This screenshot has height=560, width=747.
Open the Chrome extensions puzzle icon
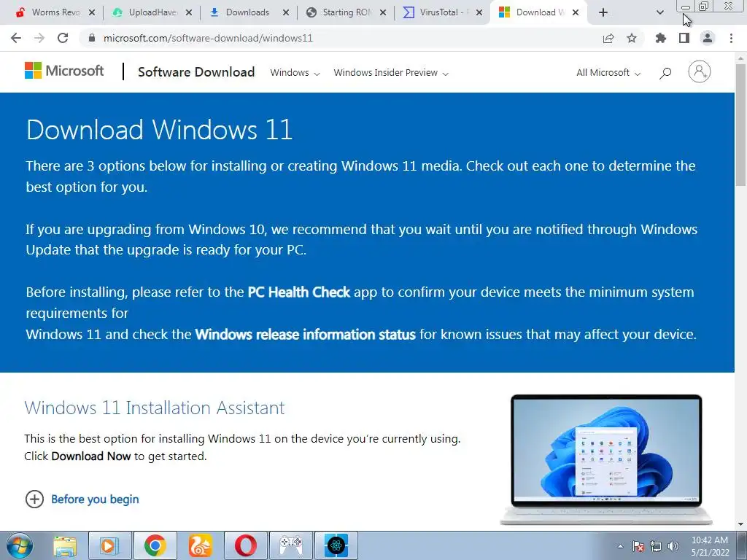[x=661, y=38]
